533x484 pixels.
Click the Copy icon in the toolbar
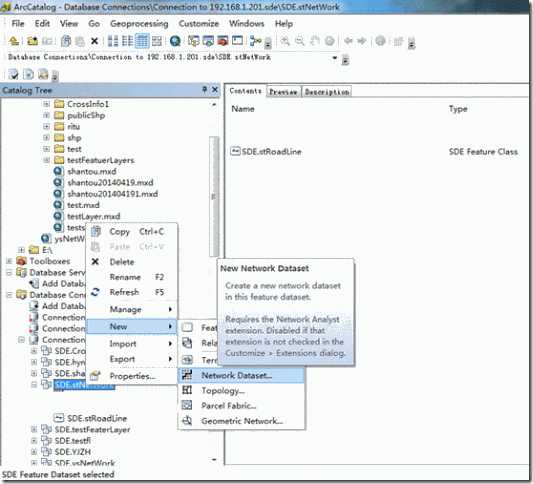(x=66, y=41)
